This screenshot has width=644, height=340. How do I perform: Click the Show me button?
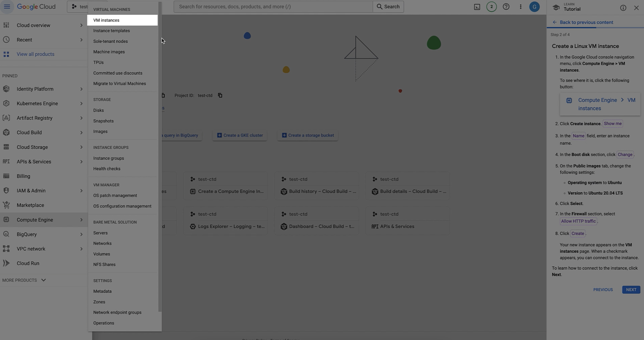(x=612, y=124)
